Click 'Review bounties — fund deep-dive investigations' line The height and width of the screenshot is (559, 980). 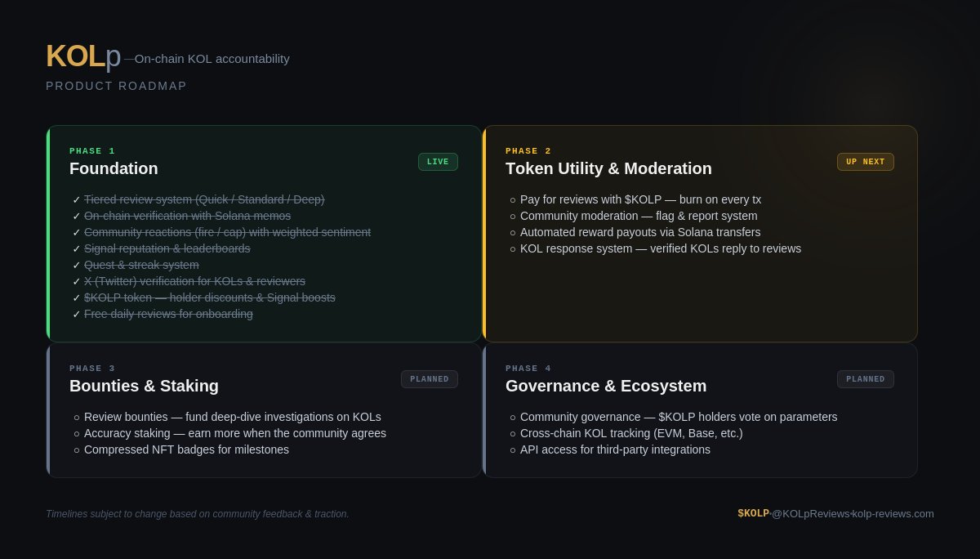[233, 417]
